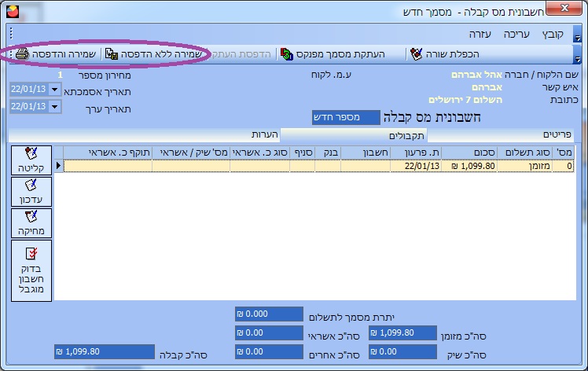Click the floppy icon for שמירה ללא הדפסה

pyautogui.click(x=112, y=54)
